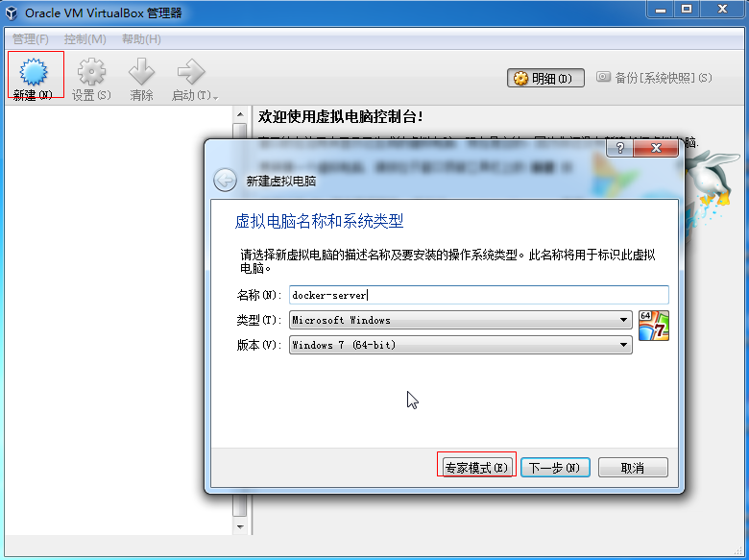Click the Start (启动) green arrow icon
Viewport: 749px width, 560px height.
point(191,72)
